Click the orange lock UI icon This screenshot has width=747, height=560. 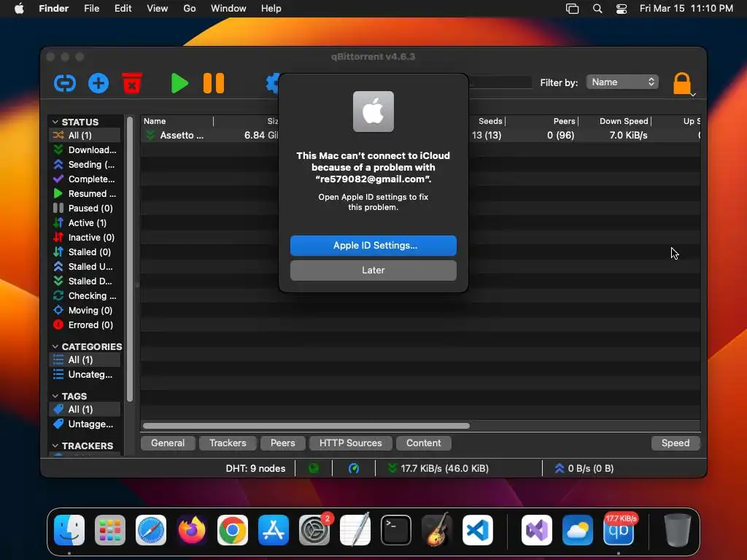(x=682, y=84)
